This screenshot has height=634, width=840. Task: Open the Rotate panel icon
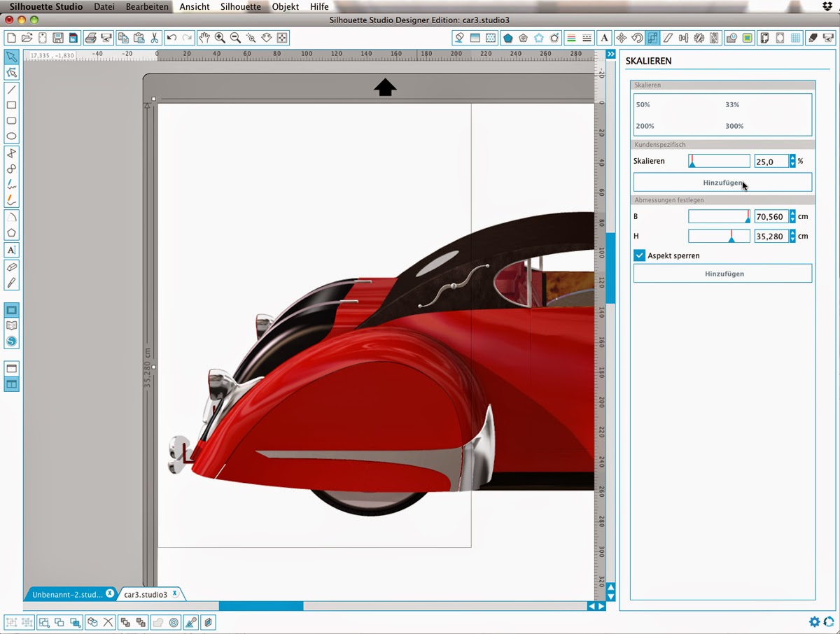(x=637, y=38)
